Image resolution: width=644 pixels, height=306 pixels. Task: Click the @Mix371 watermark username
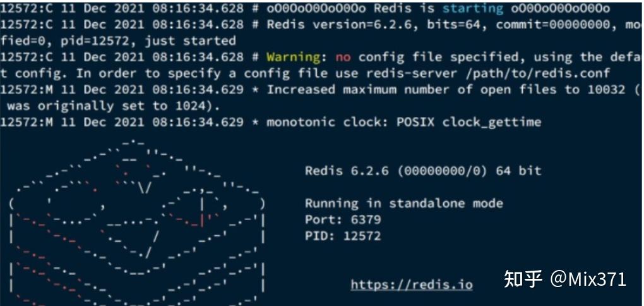pos(588,279)
